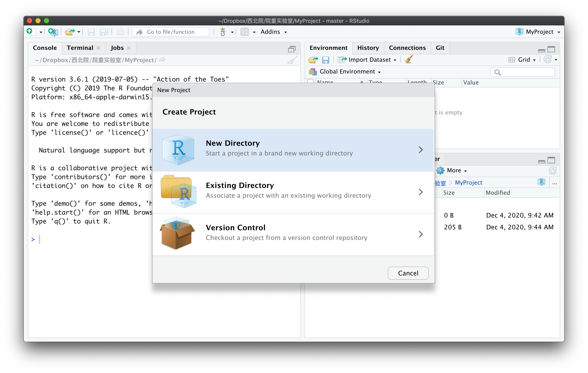Click the Save document icon in main toolbar

[x=91, y=32]
